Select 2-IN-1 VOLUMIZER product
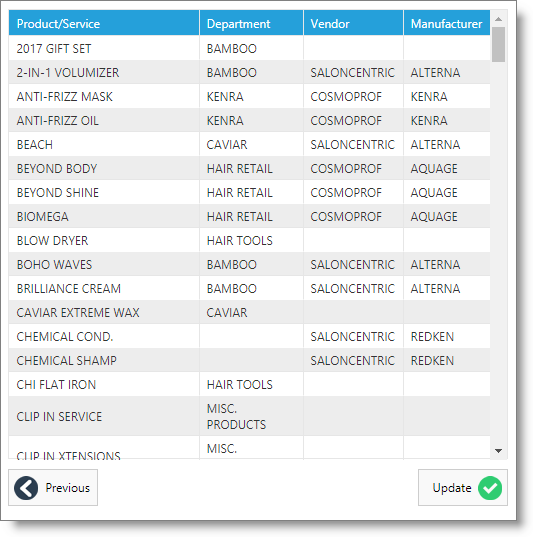 click(x=68, y=73)
